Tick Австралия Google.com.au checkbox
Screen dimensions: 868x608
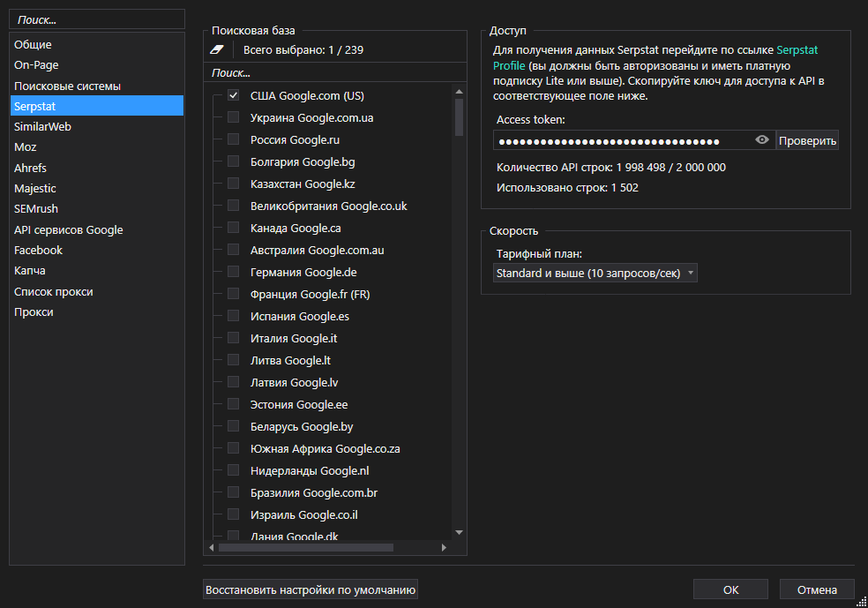click(233, 250)
